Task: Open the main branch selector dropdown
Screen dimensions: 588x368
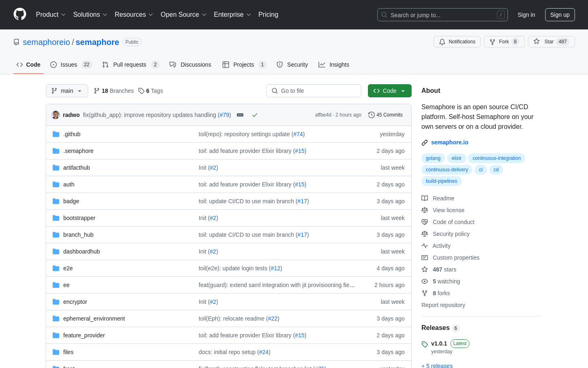Action: coord(67,91)
